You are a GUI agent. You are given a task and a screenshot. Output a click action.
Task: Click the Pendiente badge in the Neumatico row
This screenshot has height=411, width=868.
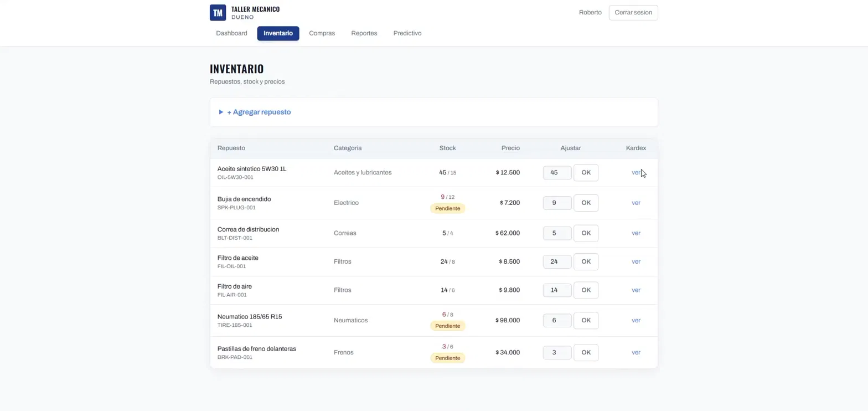[447, 326]
